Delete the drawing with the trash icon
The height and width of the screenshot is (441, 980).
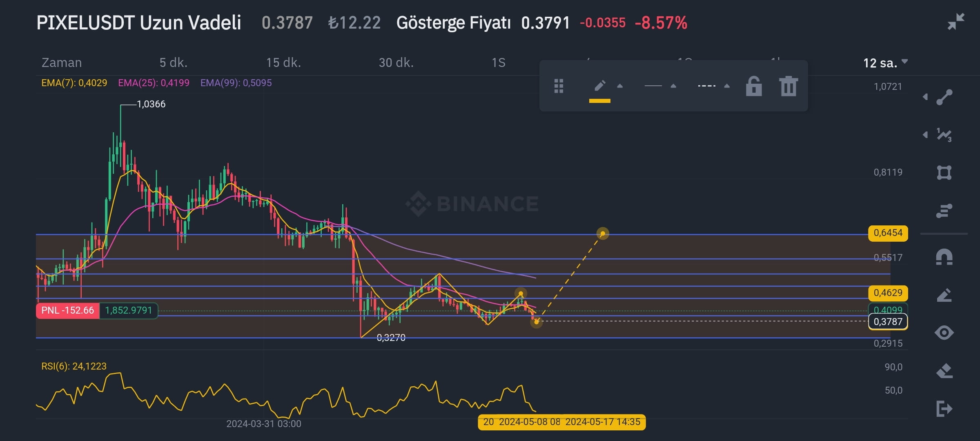(x=788, y=86)
